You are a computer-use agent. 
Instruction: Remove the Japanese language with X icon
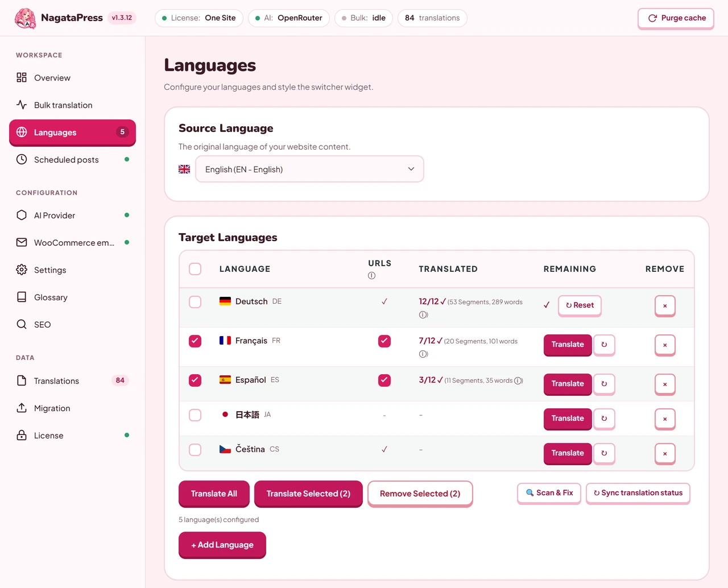point(665,419)
